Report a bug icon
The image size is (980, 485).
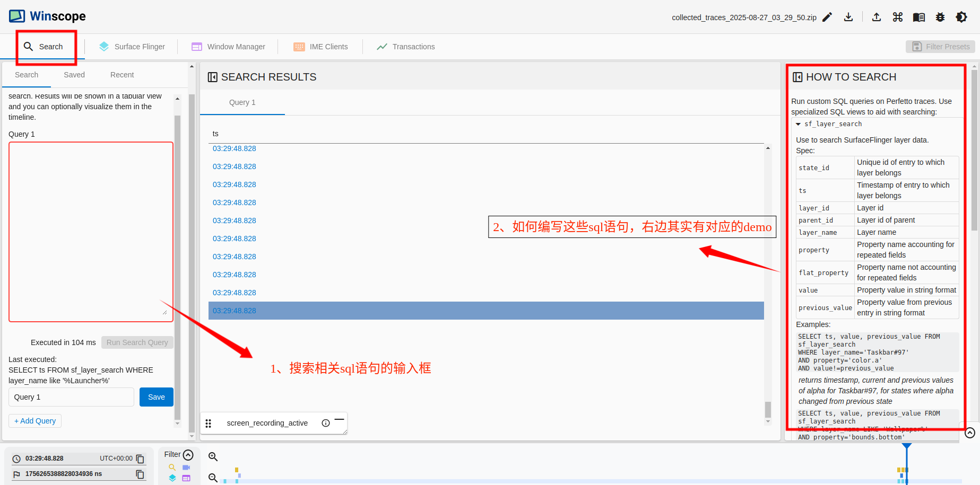click(x=940, y=17)
